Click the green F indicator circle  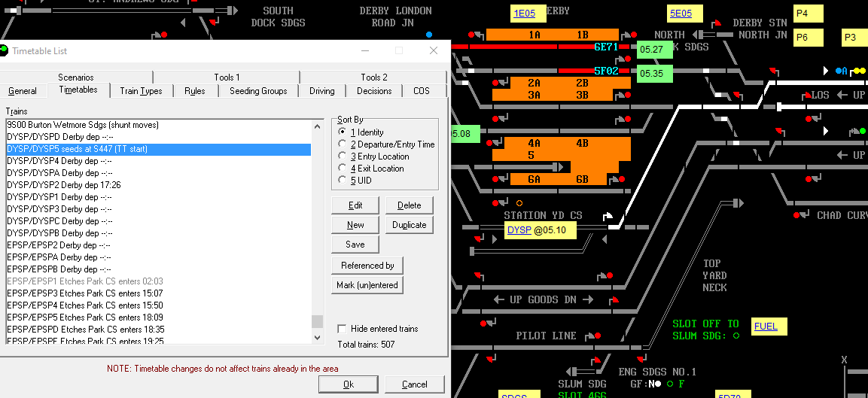670,384
